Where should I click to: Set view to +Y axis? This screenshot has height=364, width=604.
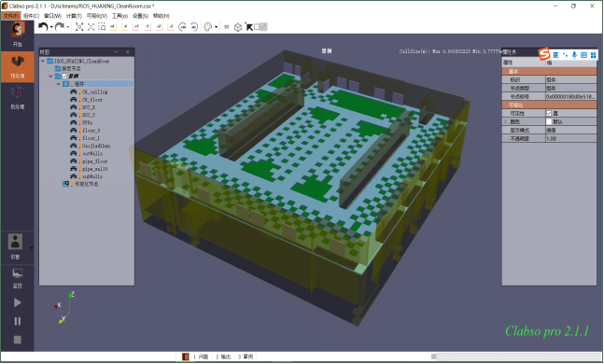point(136,26)
